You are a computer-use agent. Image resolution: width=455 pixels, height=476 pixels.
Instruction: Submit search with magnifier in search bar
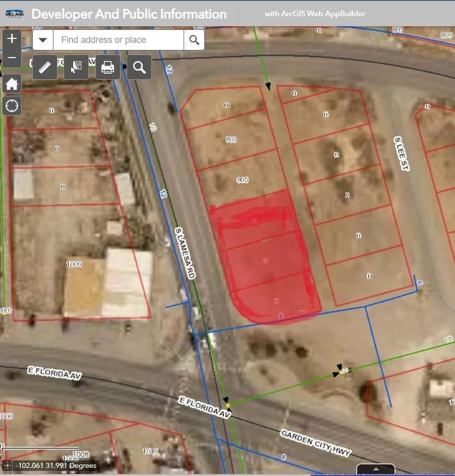(194, 40)
